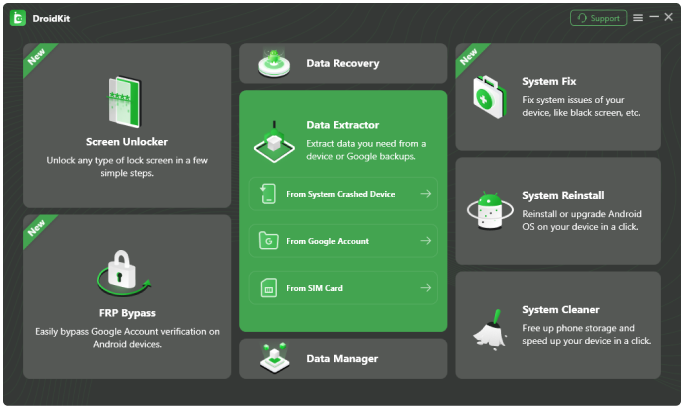Open the System Fix title
The height and width of the screenshot is (408, 684).
coord(549,82)
